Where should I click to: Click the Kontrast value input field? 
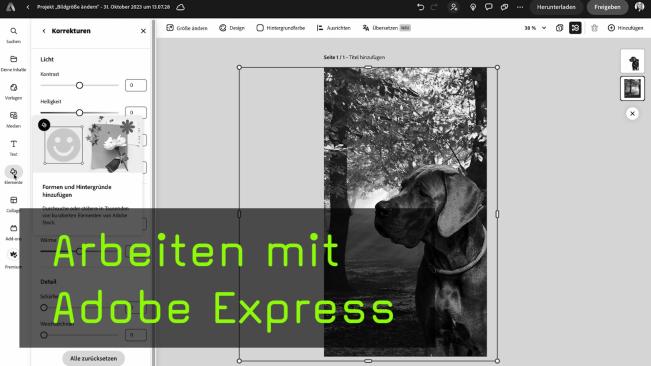point(136,85)
